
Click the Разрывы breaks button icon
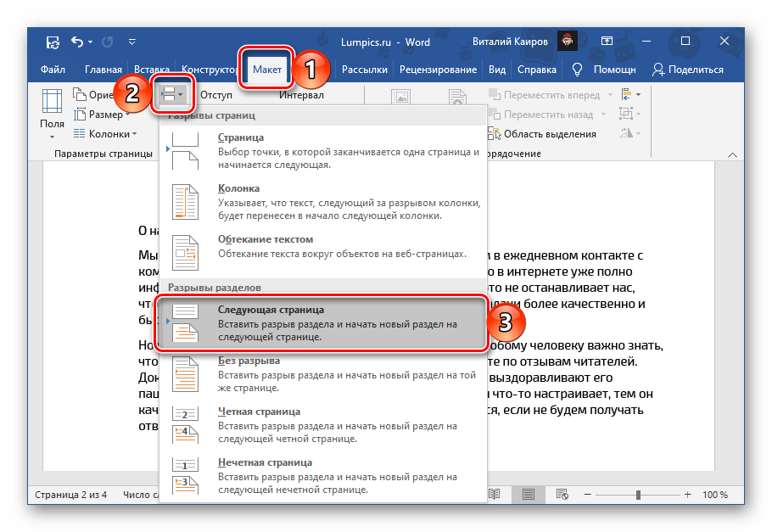click(172, 94)
